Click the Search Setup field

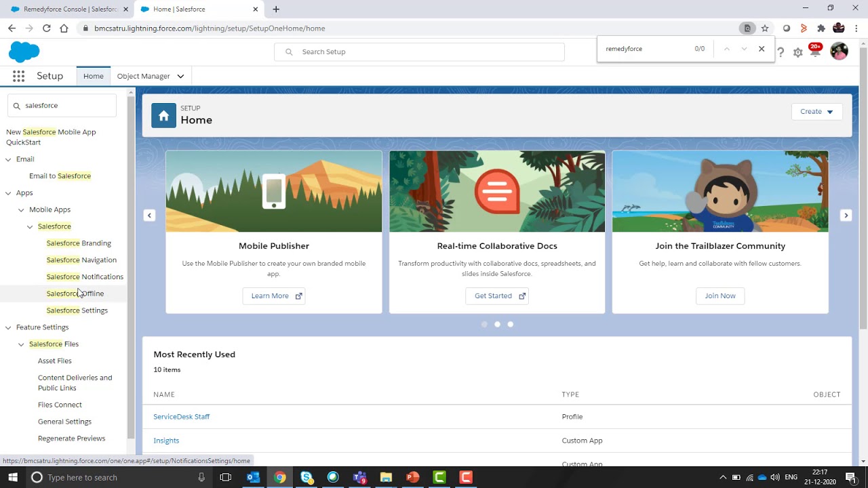point(419,52)
